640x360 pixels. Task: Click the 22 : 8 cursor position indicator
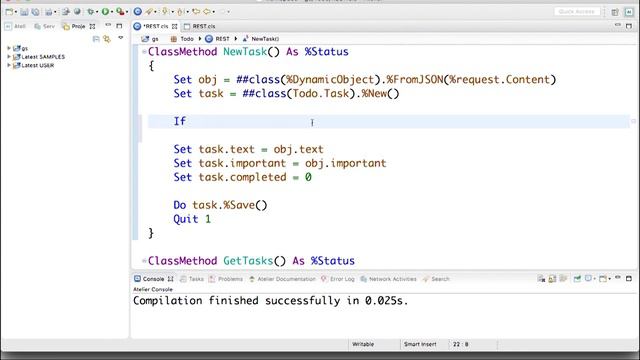[460, 344]
